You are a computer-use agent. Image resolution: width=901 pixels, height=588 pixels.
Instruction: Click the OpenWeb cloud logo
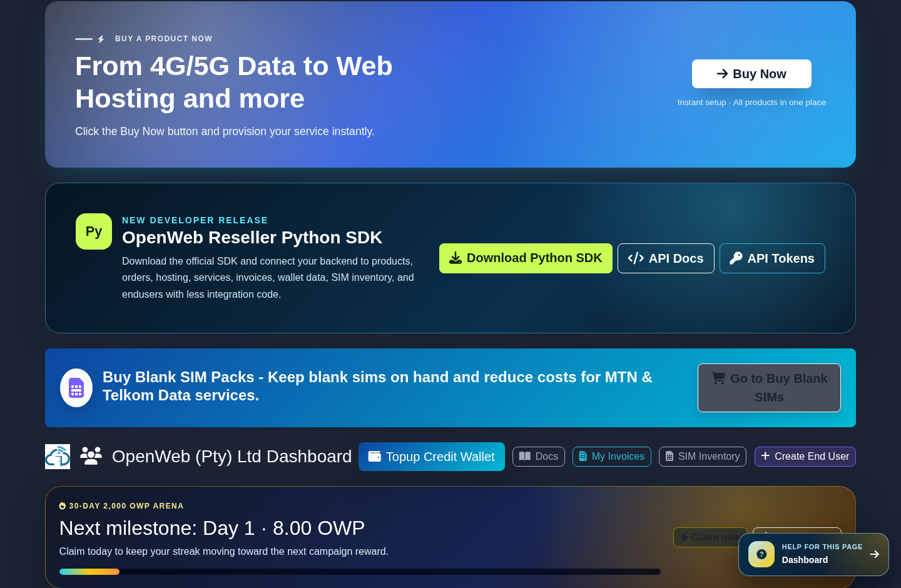coord(58,457)
